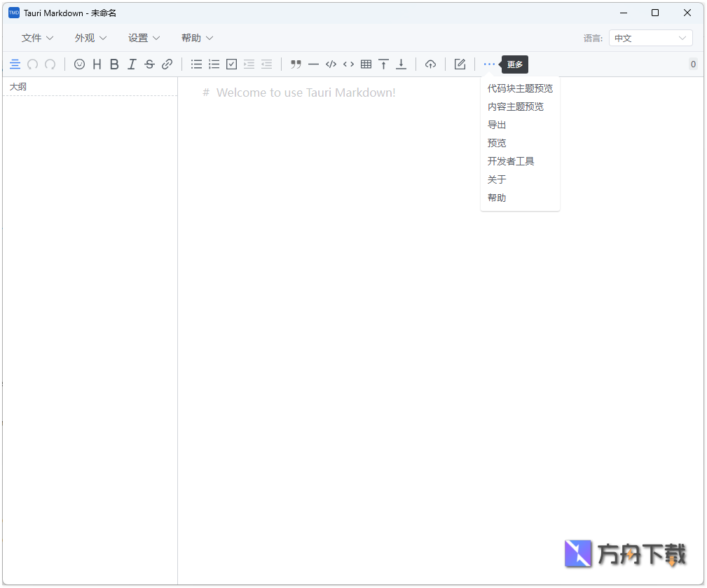Insert a horizontal divider line

coord(313,64)
